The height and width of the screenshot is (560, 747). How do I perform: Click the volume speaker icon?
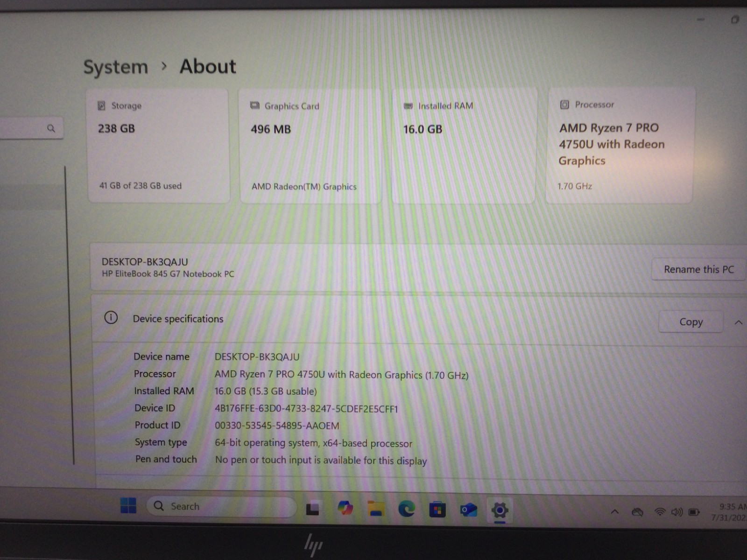coord(677,512)
